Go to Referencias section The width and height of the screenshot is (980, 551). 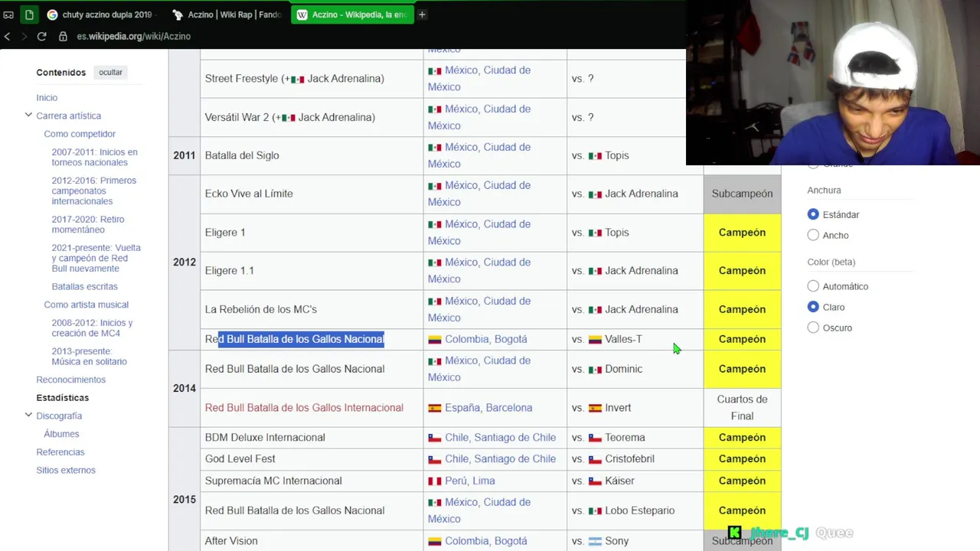pos(60,452)
